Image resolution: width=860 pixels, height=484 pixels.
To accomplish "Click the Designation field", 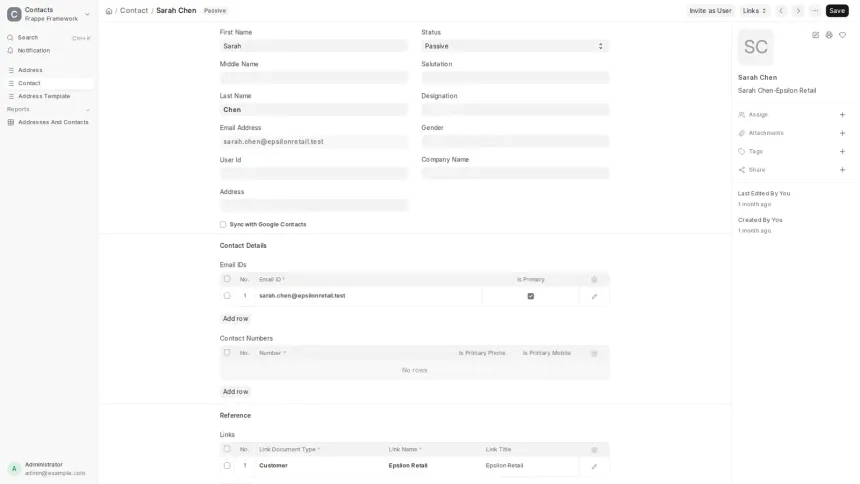I will tap(515, 110).
